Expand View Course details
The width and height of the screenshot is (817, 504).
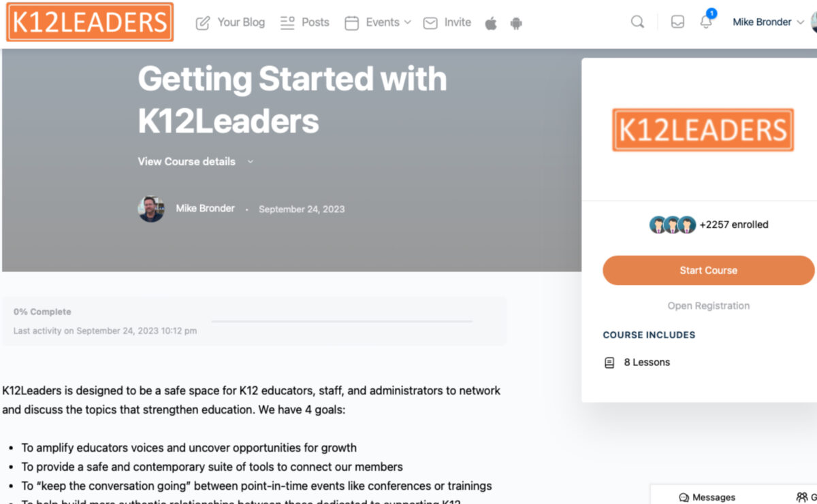coord(195,161)
